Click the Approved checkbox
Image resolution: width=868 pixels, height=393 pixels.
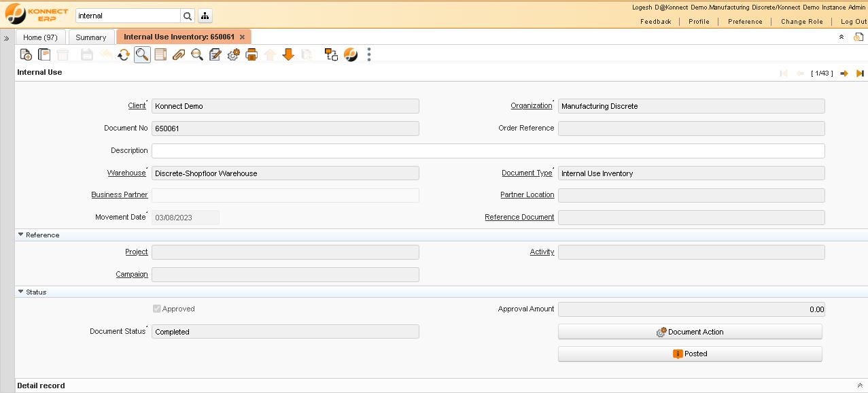157,309
